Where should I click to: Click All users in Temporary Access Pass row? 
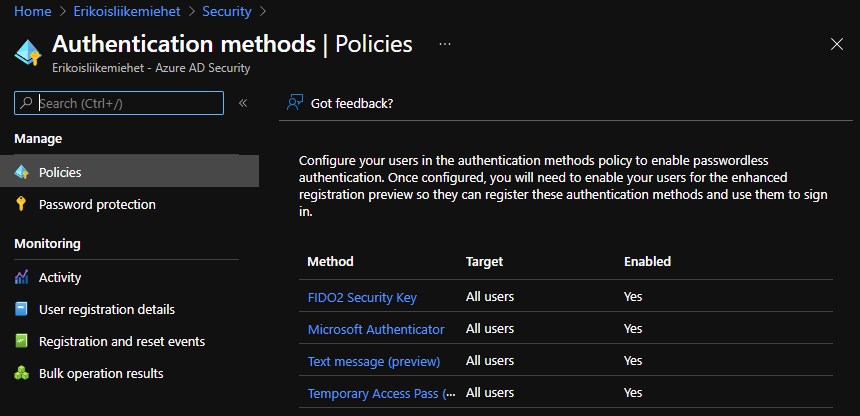click(x=490, y=392)
